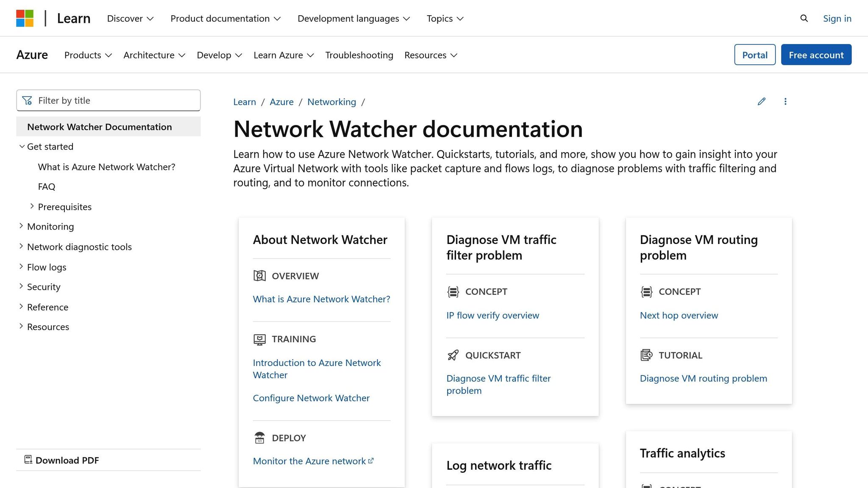Click the Traffic analytics card heading
Screen dimensions: 868x488
coord(682,453)
